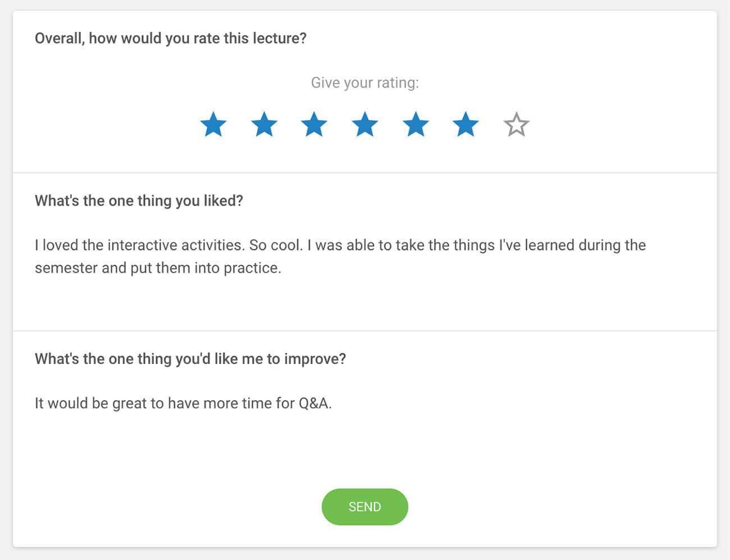
Task: Click the 'you'd like me to improve?' heading
Action: click(x=190, y=358)
